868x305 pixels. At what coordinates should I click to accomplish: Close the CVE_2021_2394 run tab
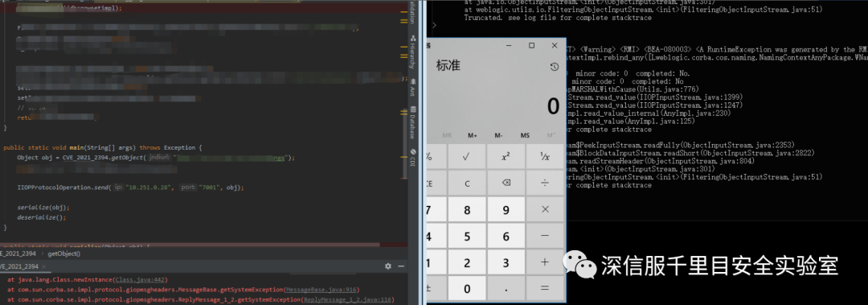coord(44,266)
